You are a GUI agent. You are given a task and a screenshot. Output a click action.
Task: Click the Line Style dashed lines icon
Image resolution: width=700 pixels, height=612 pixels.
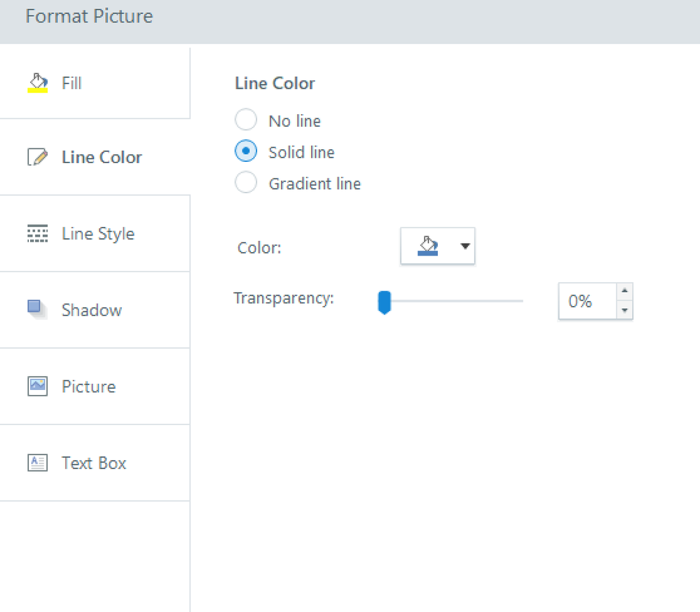point(37,234)
